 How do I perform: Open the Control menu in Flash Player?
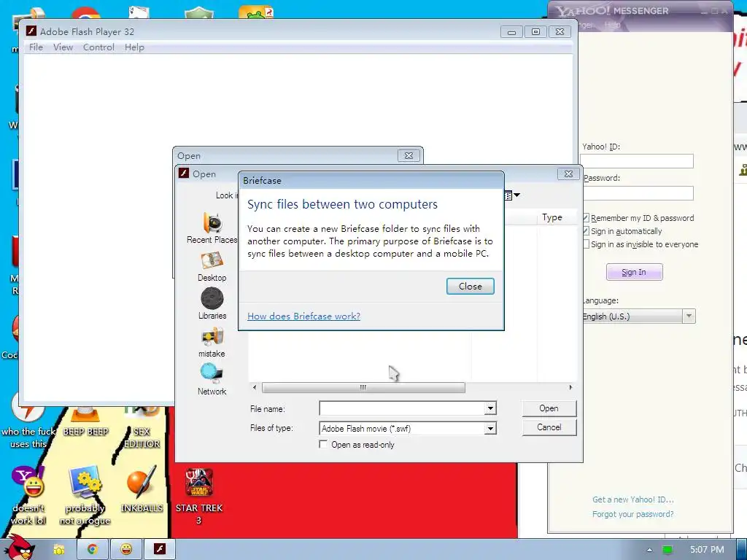coord(98,47)
